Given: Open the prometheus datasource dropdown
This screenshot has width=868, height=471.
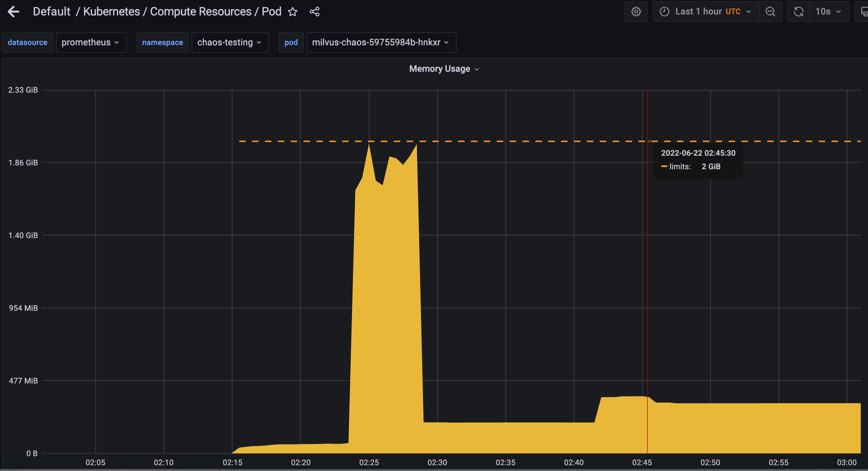Looking at the screenshot, I should (x=91, y=42).
